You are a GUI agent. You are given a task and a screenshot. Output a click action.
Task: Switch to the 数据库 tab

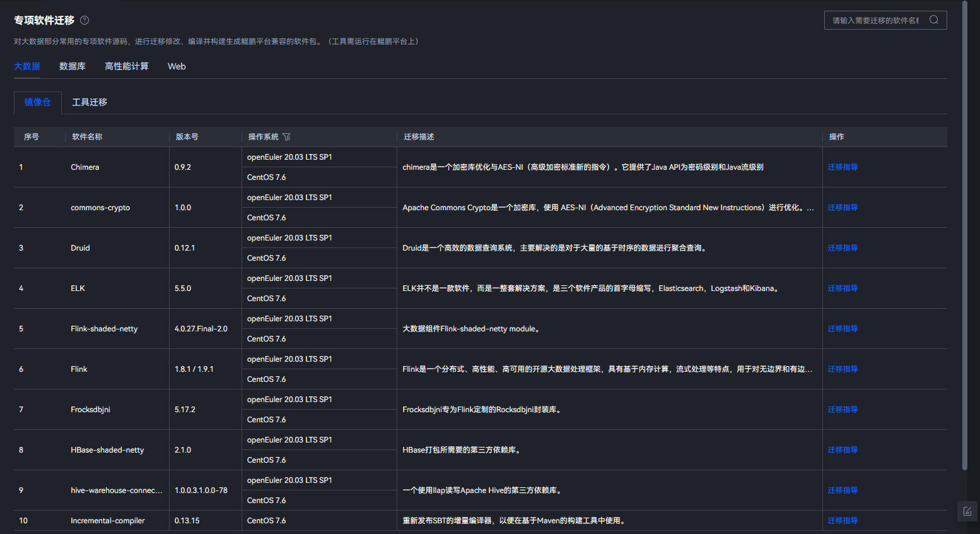point(73,66)
